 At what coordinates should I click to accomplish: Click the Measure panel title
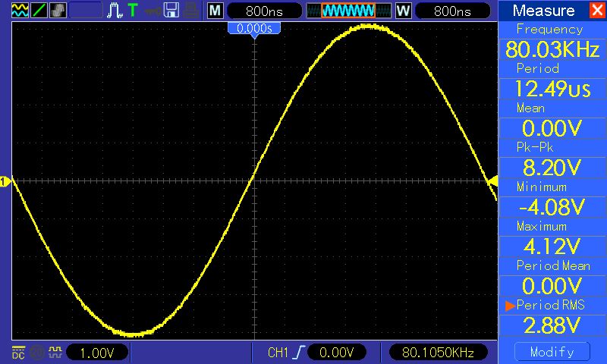(543, 11)
